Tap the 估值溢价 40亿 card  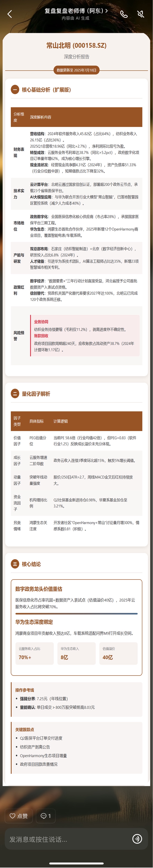click(x=118, y=653)
